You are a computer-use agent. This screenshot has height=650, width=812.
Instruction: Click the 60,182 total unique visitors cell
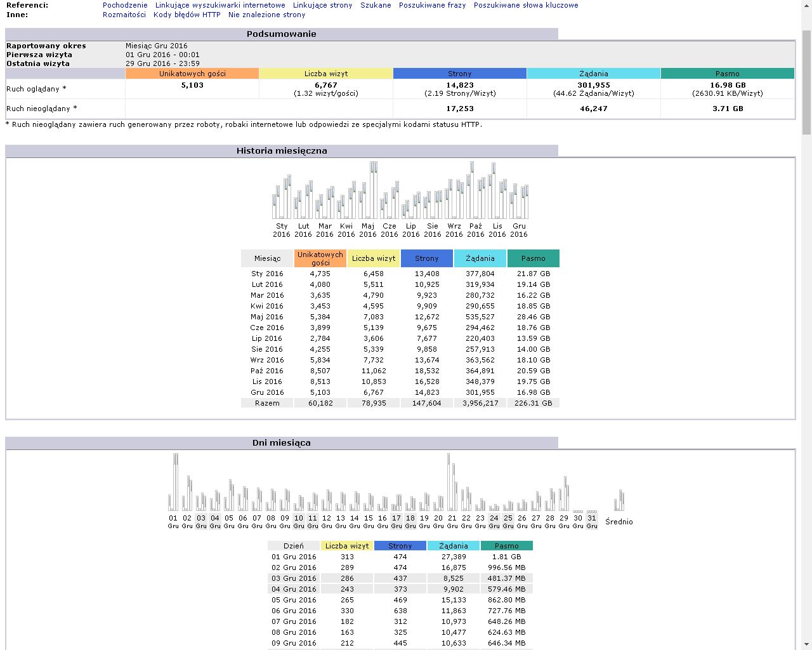320,403
